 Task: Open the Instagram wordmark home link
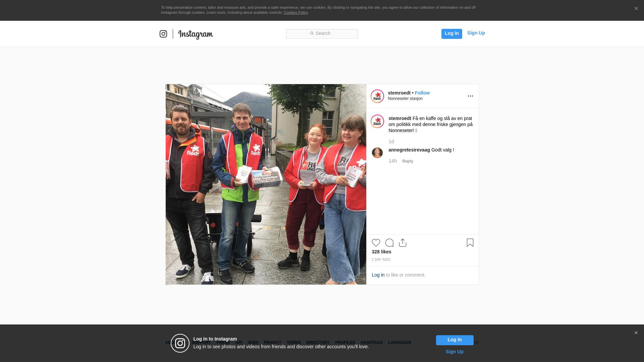pos(196,35)
